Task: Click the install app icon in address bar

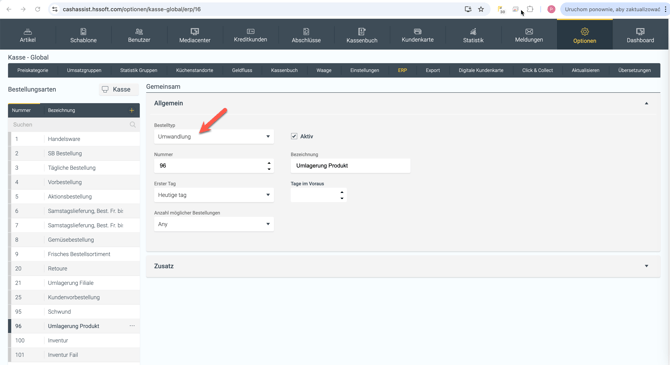Action: [x=468, y=9]
